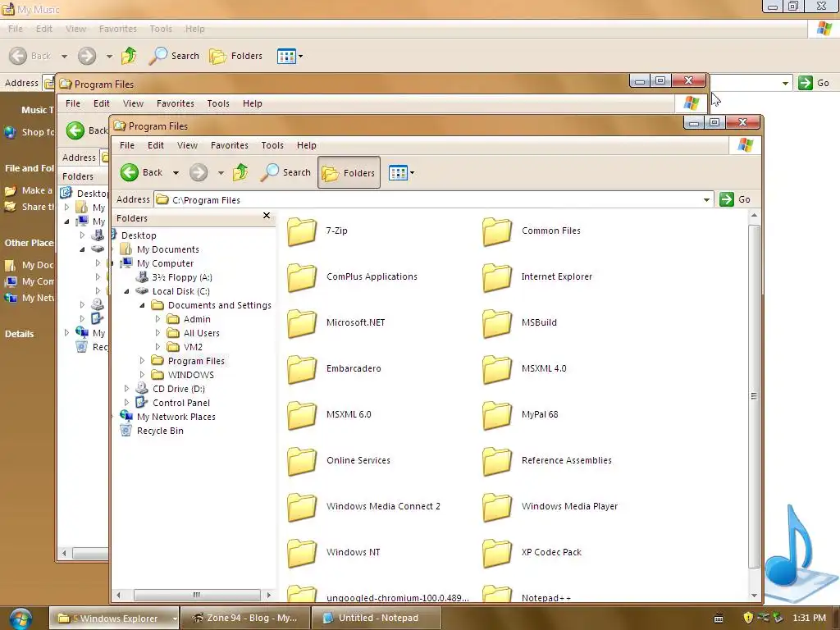Select Recycle Bin in folder tree
The width and height of the screenshot is (840, 630).
pyautogui.click(x=160, y=431)
